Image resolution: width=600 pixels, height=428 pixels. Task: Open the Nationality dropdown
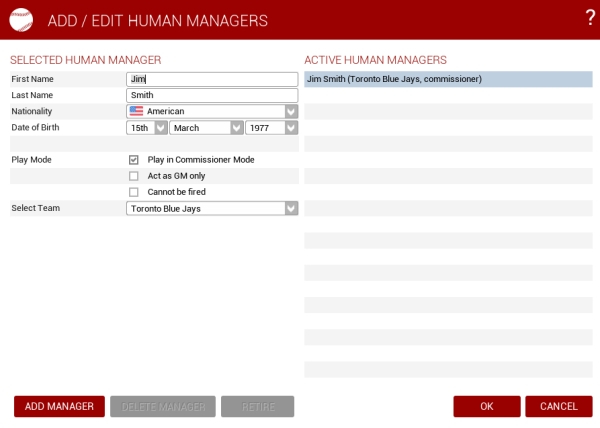[291, 111]
